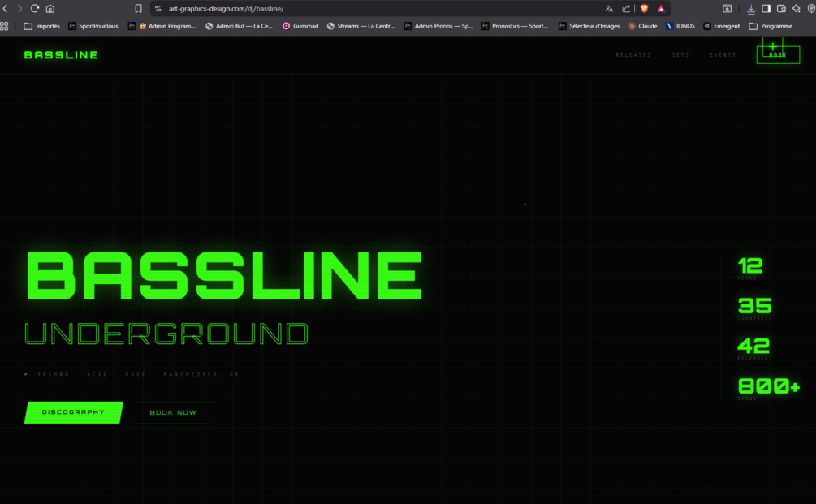Open the DISCOGRAPHY button
The height and width of the screenshot is (504, 816).
click(x=73, y=412)
